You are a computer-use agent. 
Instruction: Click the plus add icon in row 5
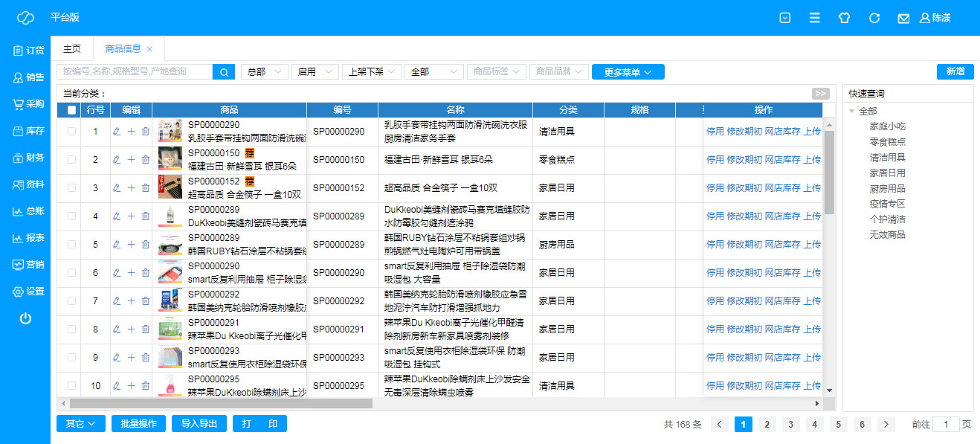[x=131, y=245]
